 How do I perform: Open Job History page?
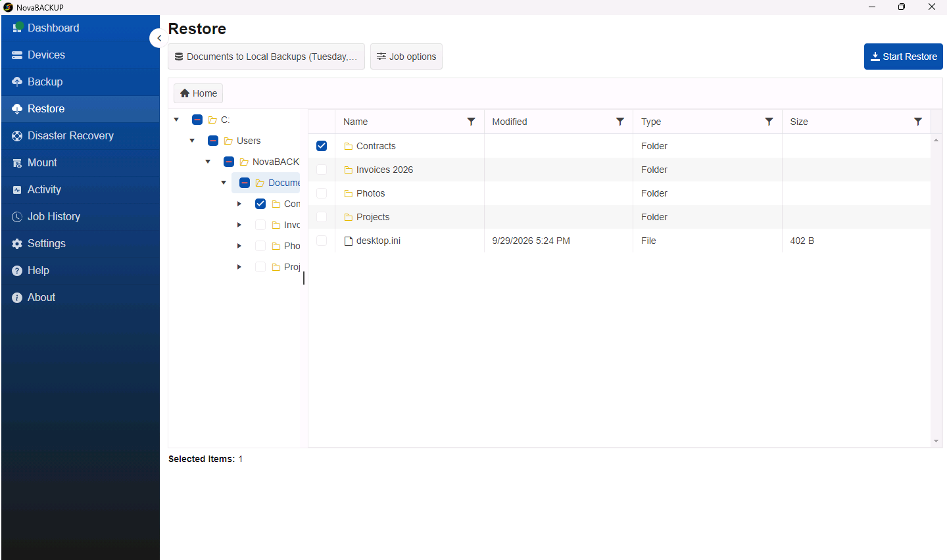point(80,217)
